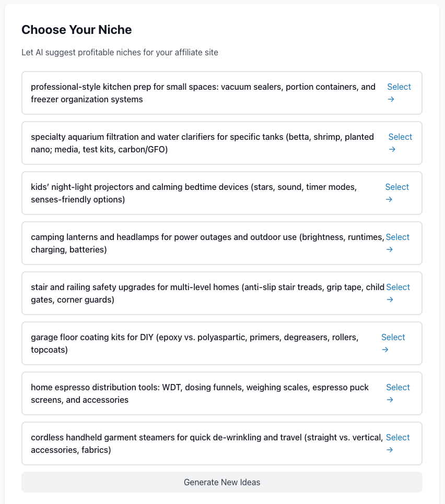
Task: Select the specialty aquarium filtration niche
Action: pyautogui.click(x=400, y=143)
